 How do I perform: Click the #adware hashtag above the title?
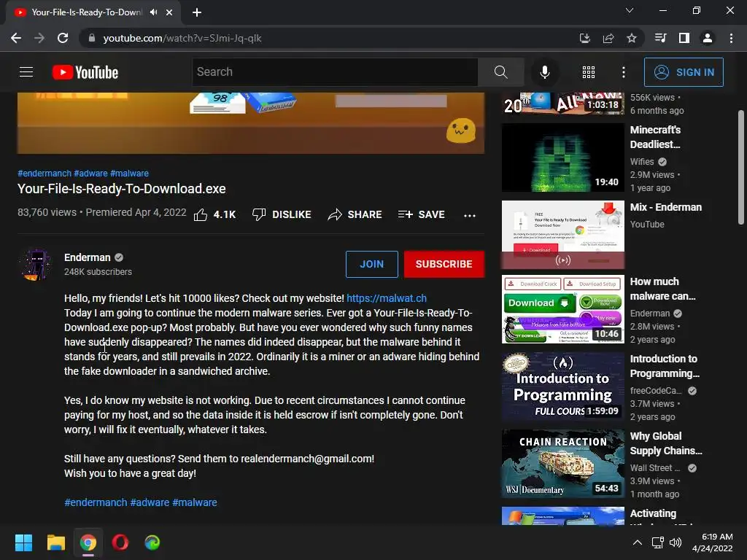point(90,174)
